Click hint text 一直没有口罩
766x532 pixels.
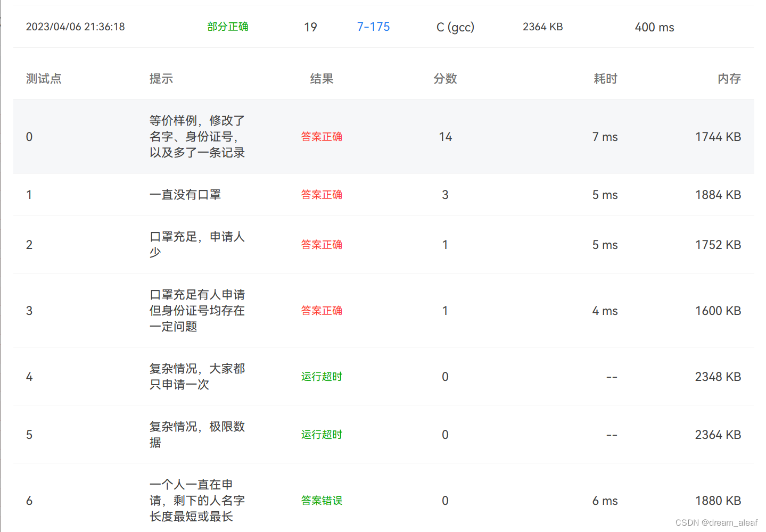185,195
